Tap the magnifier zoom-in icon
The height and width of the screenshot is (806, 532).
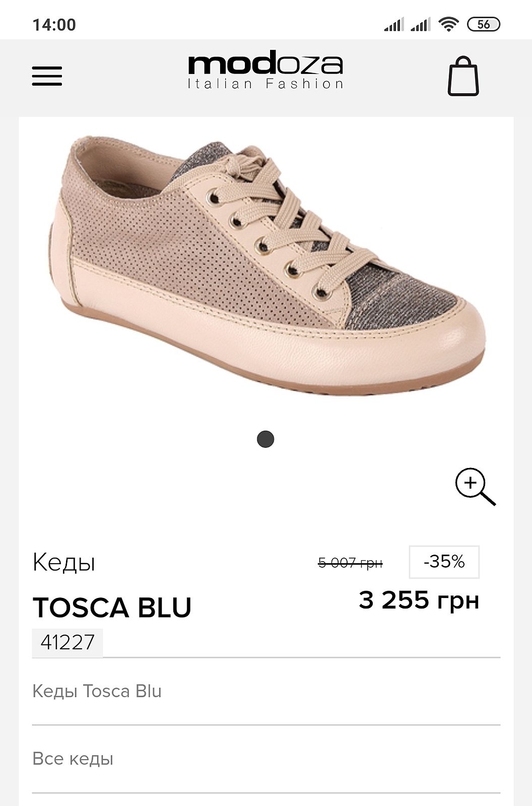475,487
